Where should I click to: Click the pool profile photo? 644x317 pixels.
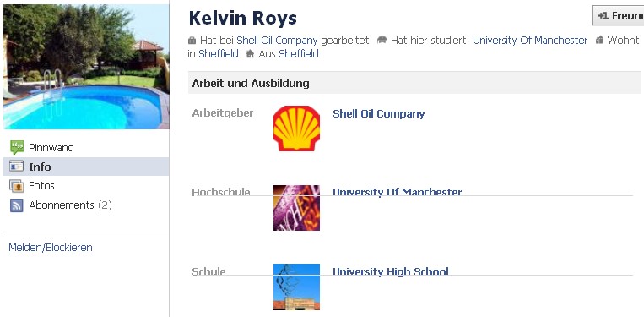pos(86,67)
